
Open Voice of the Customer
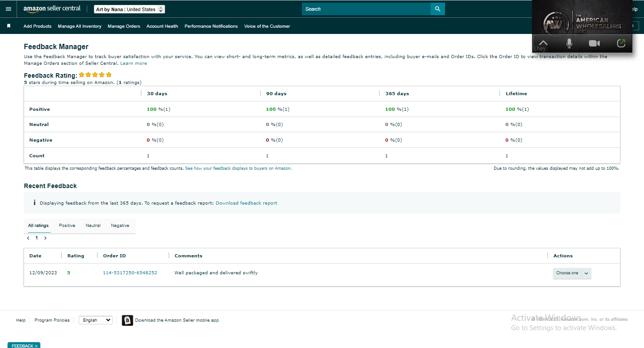click(x=267, y=26)
